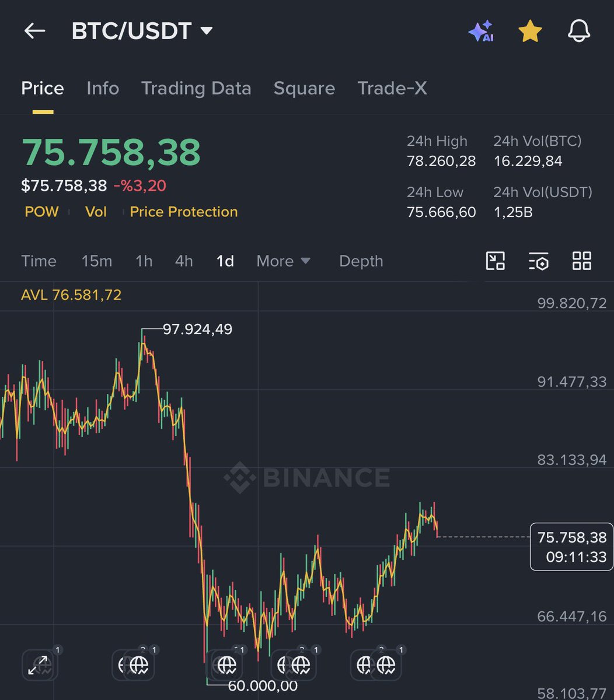Go back using the left arrow

[34, 31]
